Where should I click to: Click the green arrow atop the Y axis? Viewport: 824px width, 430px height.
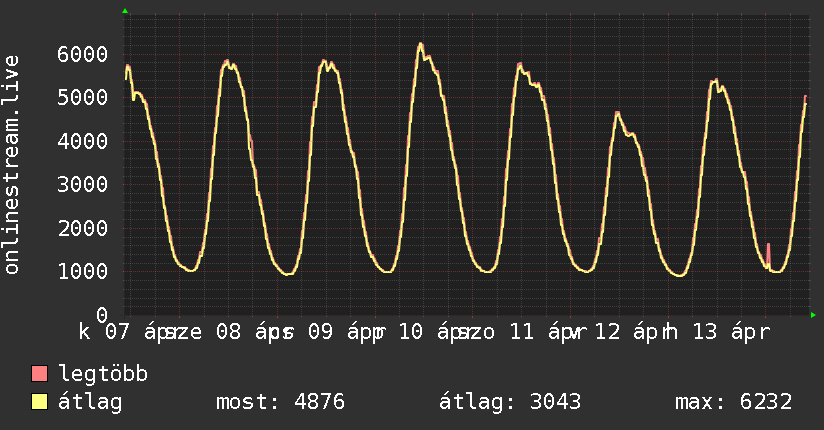click(125, 11)
